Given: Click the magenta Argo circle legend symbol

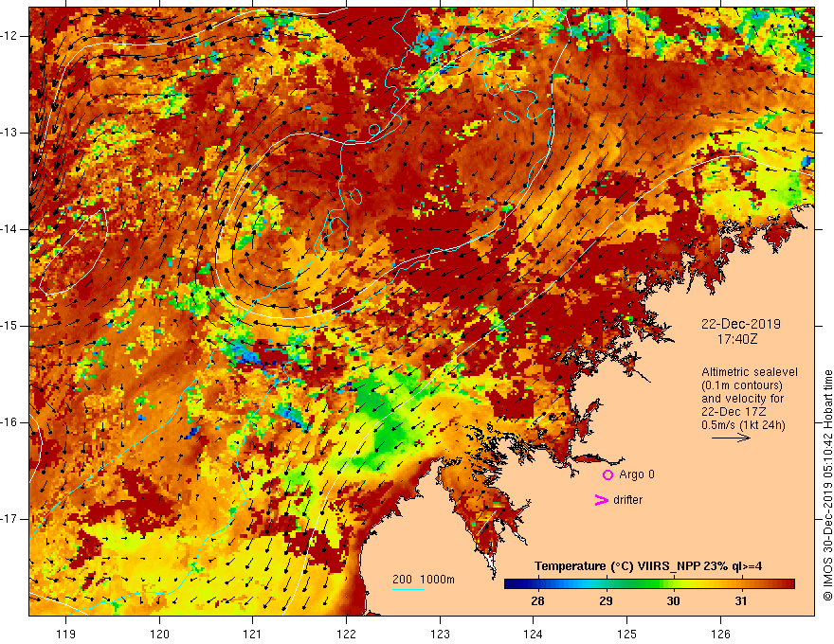Looking at the screenshot, I should (x=607, y=474).
